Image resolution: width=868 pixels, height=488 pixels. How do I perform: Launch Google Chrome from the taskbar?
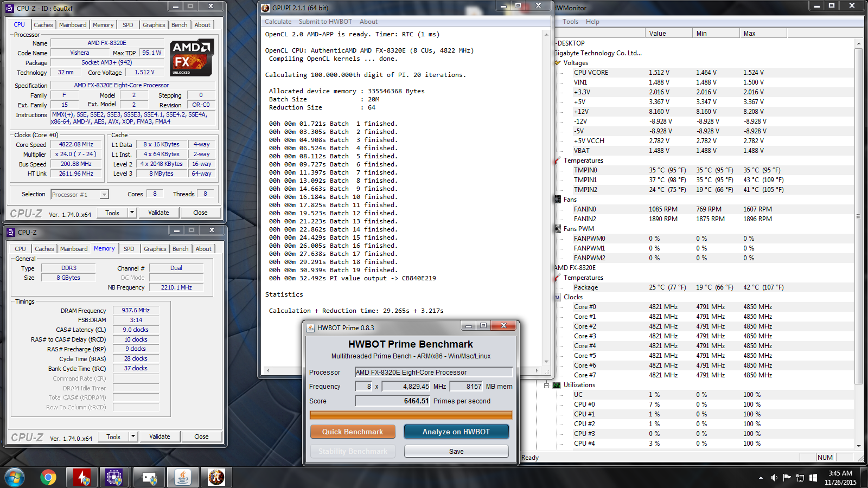pyautogui.click(x=48, y=477)
